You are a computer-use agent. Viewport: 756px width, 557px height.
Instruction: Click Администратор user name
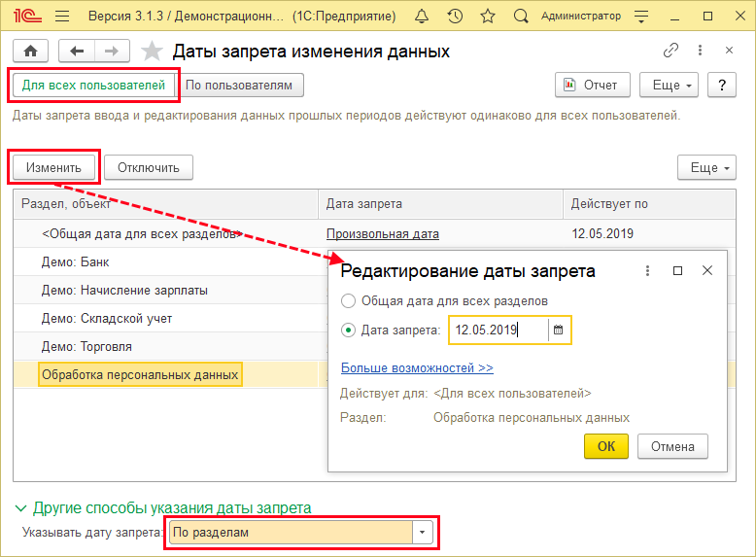pos(581,17)
